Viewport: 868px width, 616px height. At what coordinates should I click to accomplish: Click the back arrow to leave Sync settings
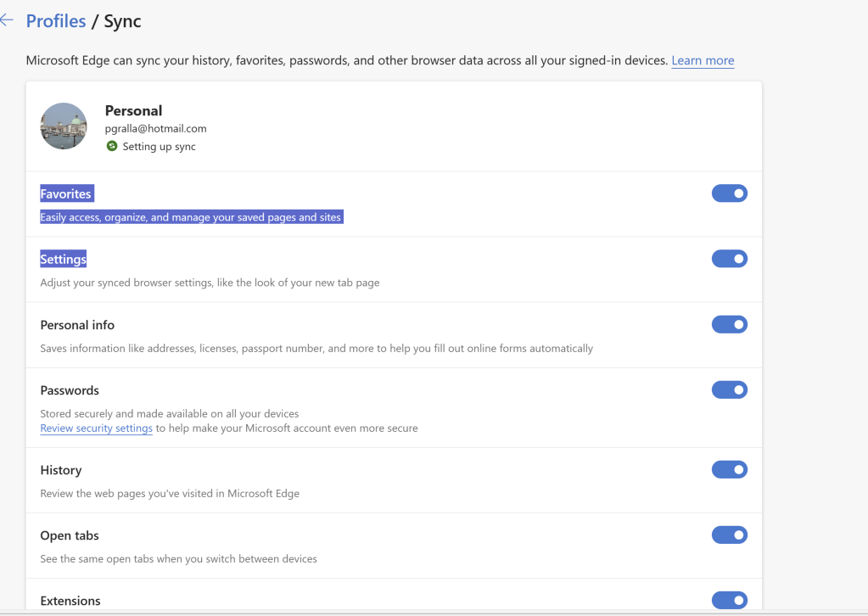point(8,20)
